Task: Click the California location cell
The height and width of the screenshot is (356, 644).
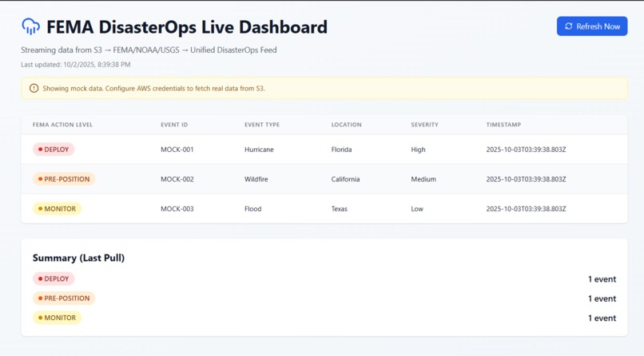Action: [345, 179]
